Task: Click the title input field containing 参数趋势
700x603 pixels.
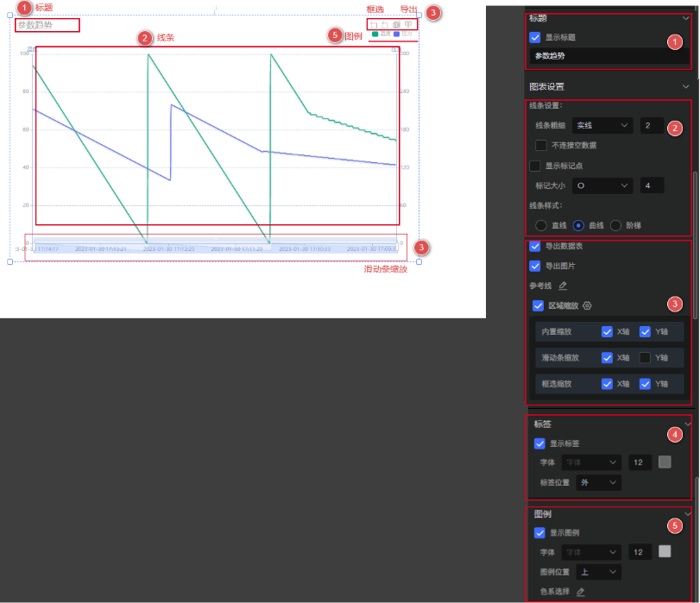Action: point(609,56)
